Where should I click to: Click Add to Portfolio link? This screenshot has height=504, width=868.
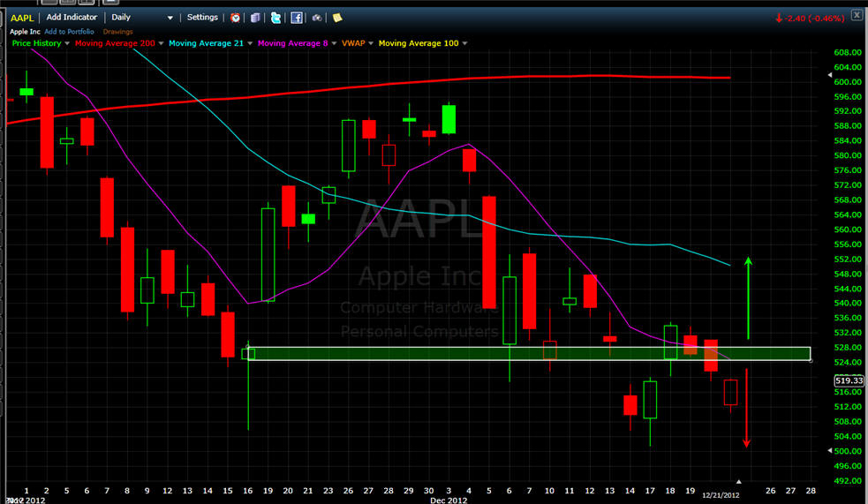69,32
